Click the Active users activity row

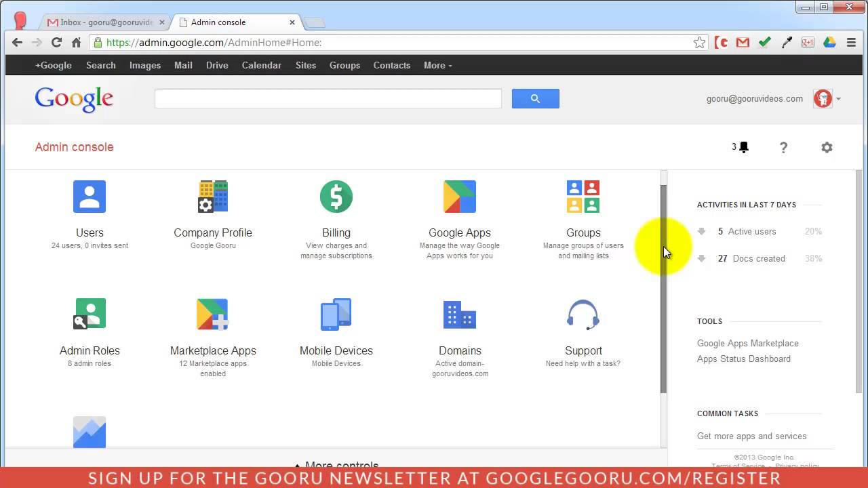759,232
